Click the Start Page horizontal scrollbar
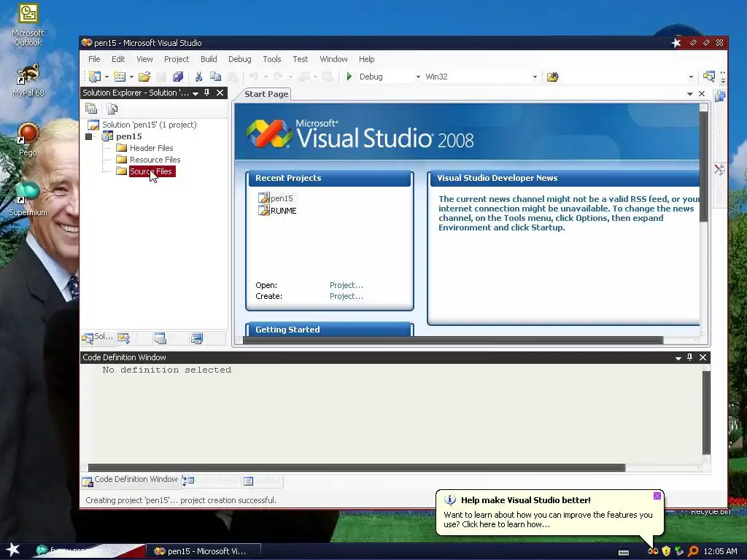This screenshot has height=560, width=747. point(452,340)
